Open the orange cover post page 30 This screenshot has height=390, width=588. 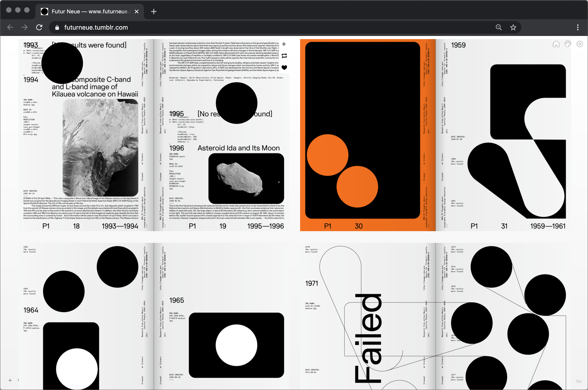368,135
